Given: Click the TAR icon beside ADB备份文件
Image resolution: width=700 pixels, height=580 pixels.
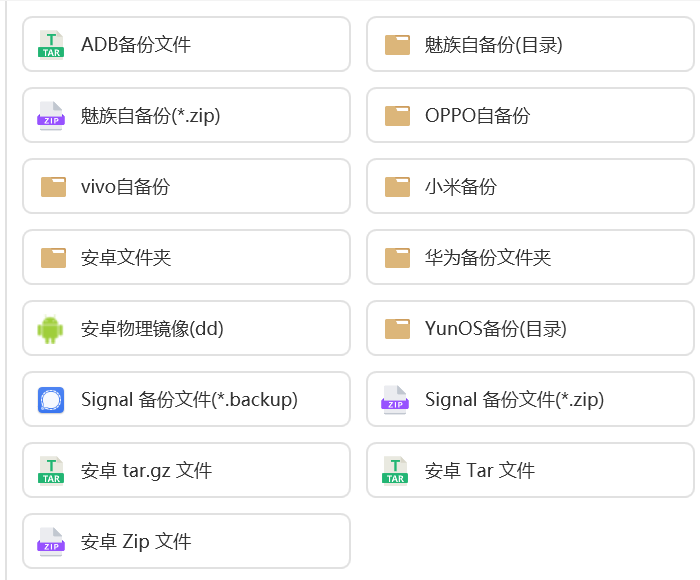Looking at the screenshot, I should 51,45.
